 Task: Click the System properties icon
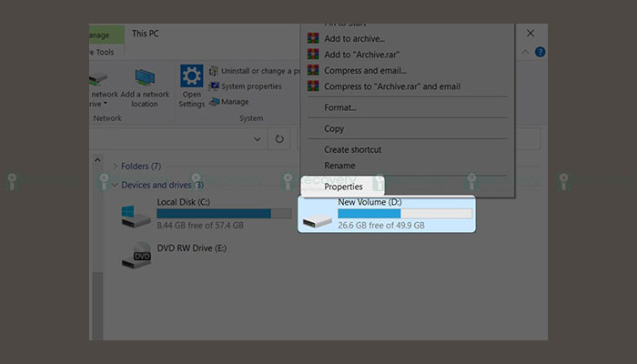[214, 86]
